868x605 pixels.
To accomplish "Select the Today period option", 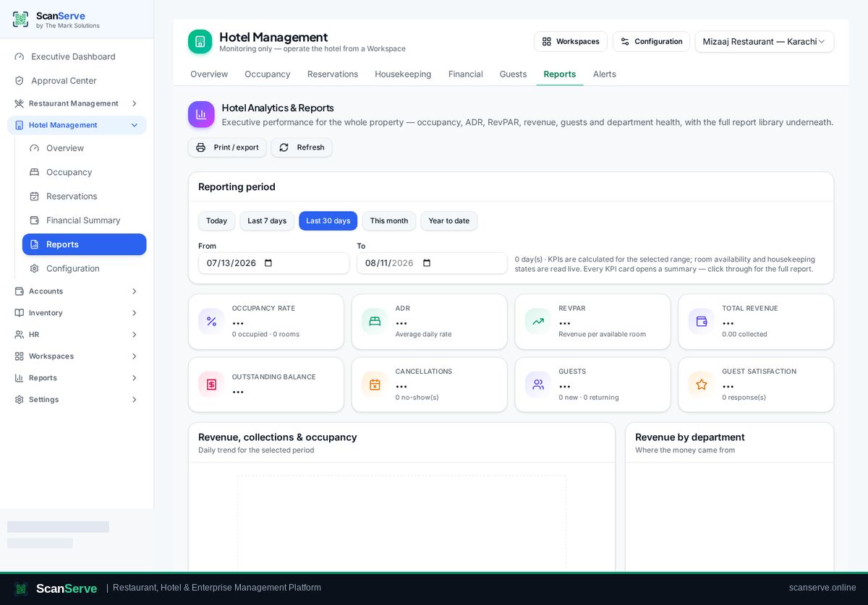I will coord(216,221).
